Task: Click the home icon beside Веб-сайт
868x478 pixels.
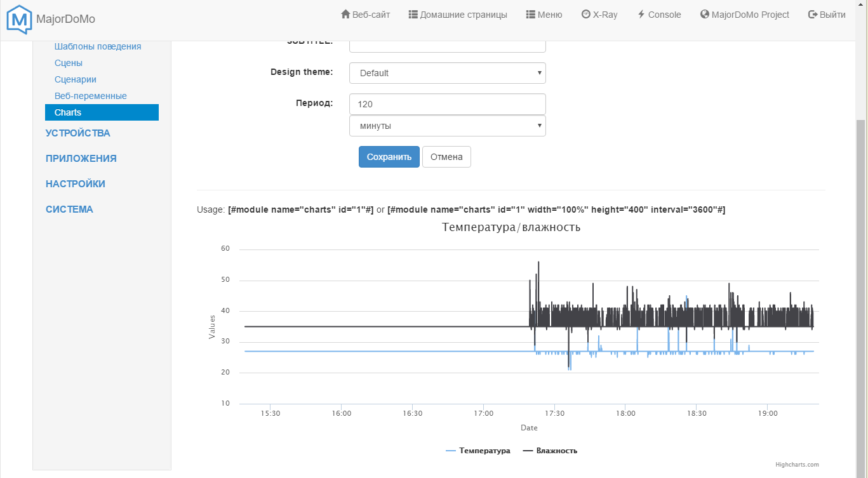Action: tap(345, 15)
